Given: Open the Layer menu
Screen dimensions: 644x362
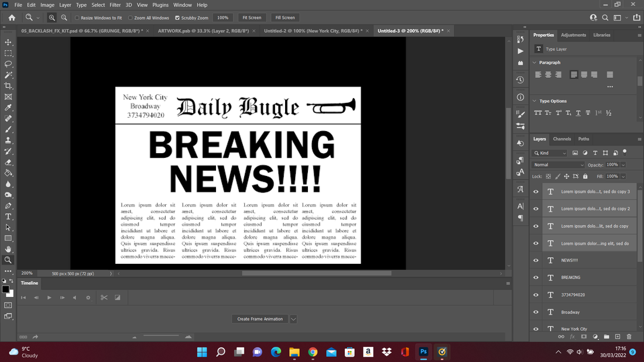Looking at the screenshot, I should tap(65, 5).
